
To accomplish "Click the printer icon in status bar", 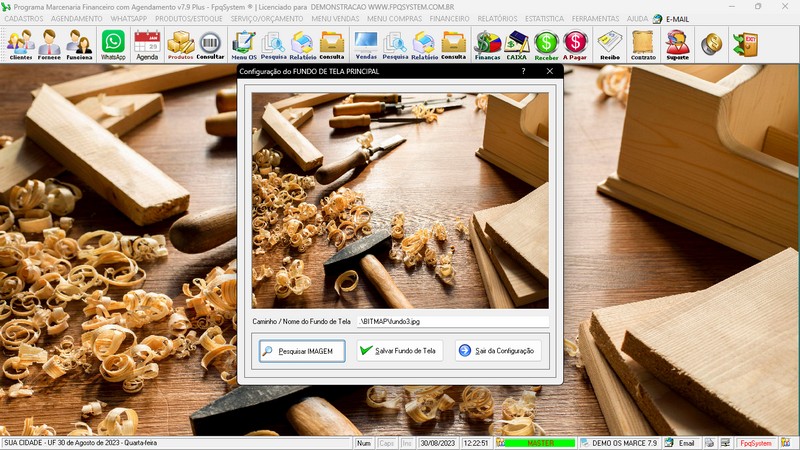I will (x=709, y=443).
